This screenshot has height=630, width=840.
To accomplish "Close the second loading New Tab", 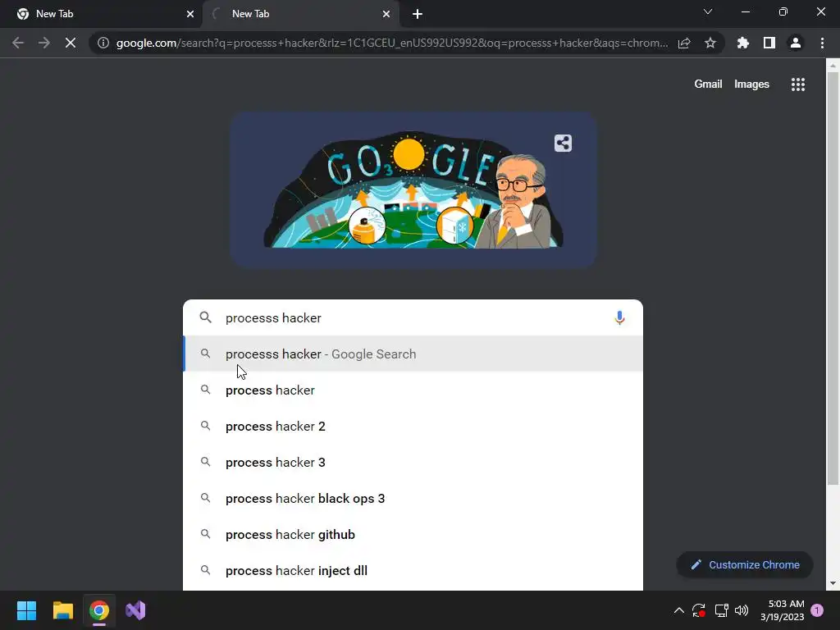I will [386, 14].
